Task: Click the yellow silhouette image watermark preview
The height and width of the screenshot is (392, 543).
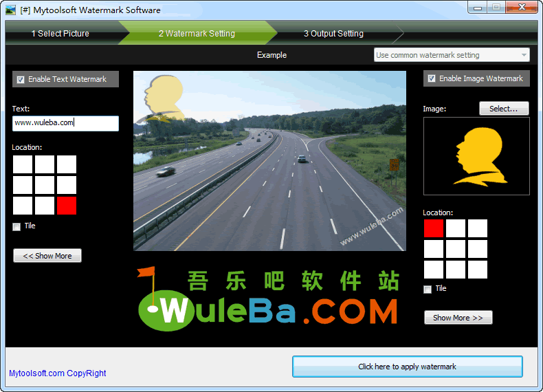Action: (476, 156)
